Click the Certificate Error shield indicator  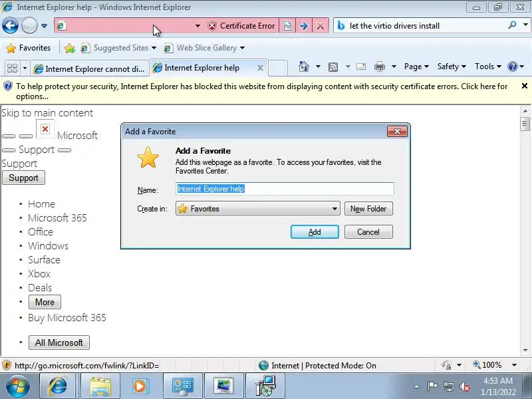click(x=241, y=26)
